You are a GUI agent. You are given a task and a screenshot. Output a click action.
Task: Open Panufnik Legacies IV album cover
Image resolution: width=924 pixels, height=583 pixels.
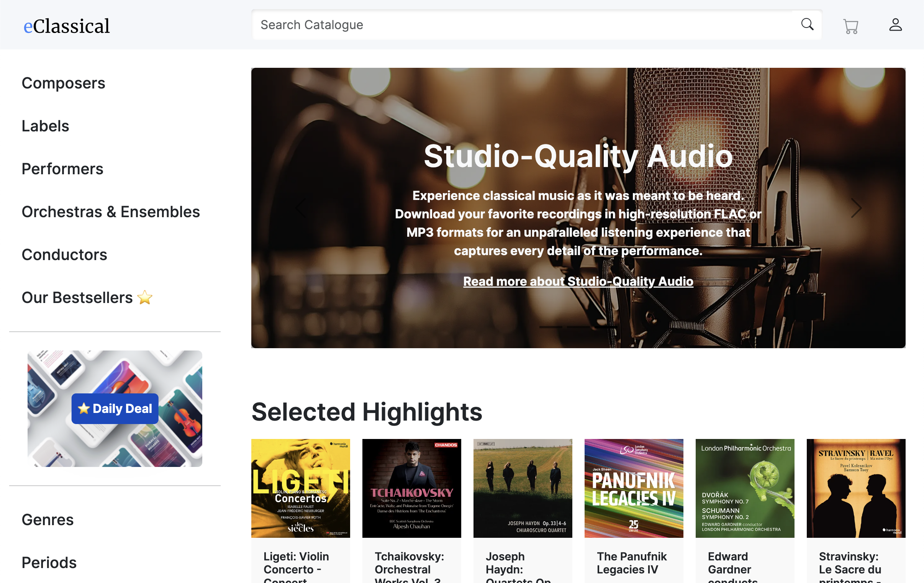click(634, 488)
